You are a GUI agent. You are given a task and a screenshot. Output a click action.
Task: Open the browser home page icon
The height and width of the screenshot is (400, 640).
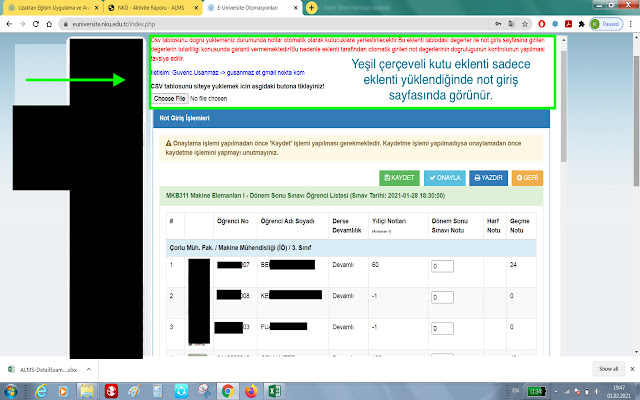(x=49, y=24)
